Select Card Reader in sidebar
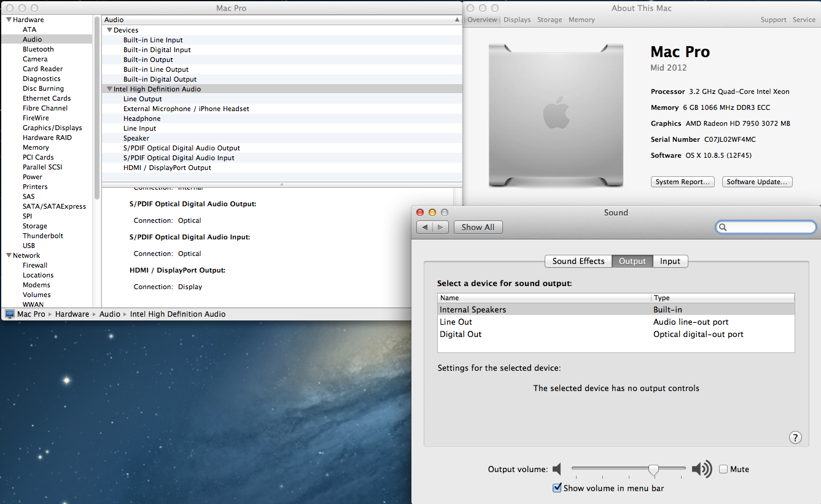The width and height of the screenshot is (821, 504). pos(42,69)
